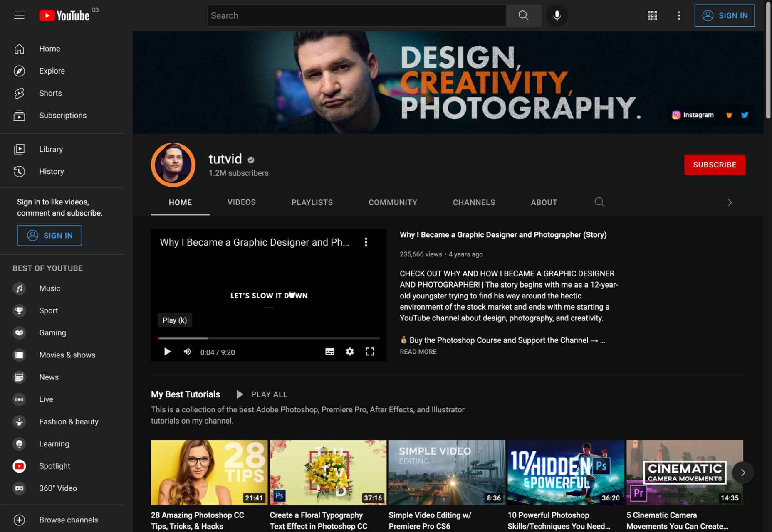Open the top-bar settings dots menu
The width and height of the screenshot is (772, 532).
679,15
